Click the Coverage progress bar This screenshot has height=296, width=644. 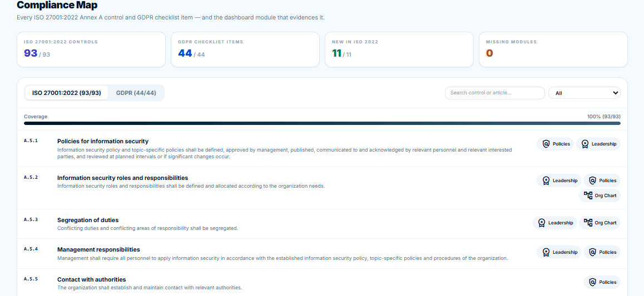tap(322, 123)
